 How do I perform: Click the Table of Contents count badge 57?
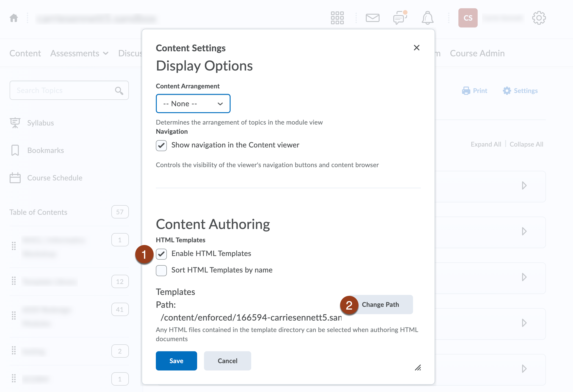[120, 212]
